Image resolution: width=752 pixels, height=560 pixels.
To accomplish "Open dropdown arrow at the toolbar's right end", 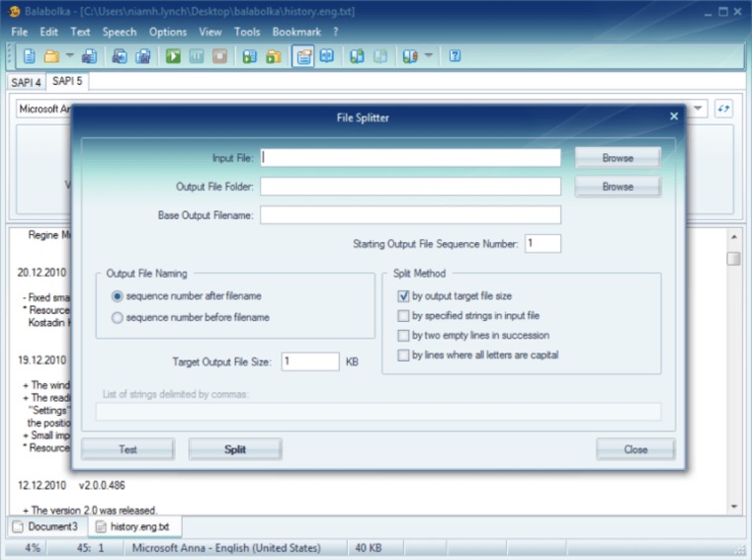I will click(429, 56).
